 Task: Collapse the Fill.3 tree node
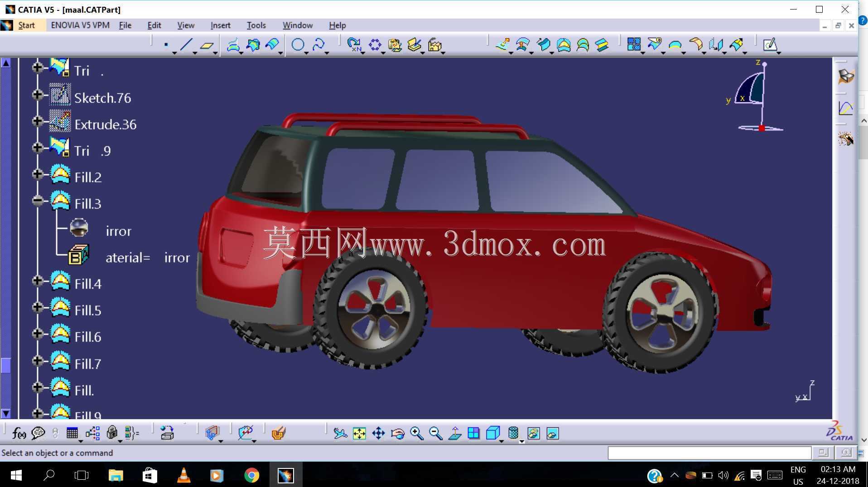point(38,201)
